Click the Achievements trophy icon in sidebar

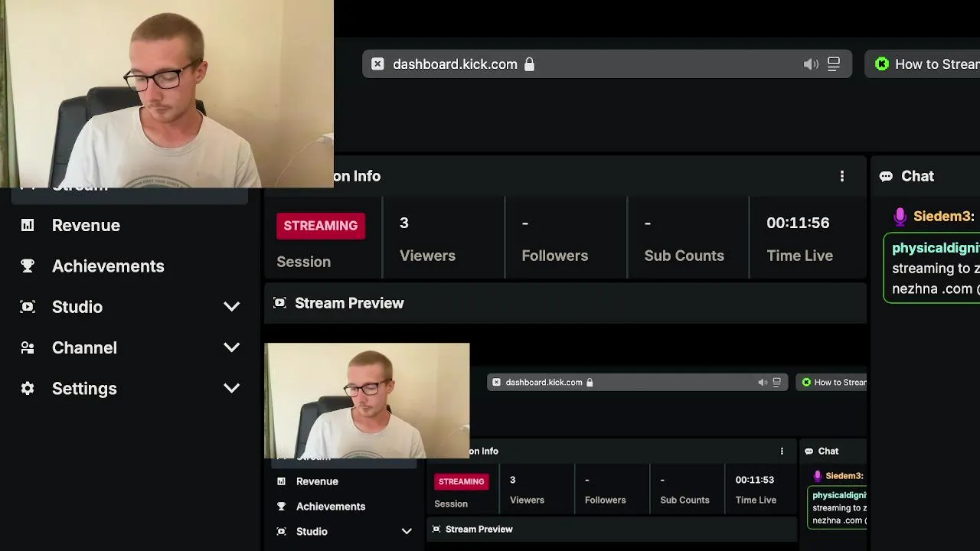(28, 266)
